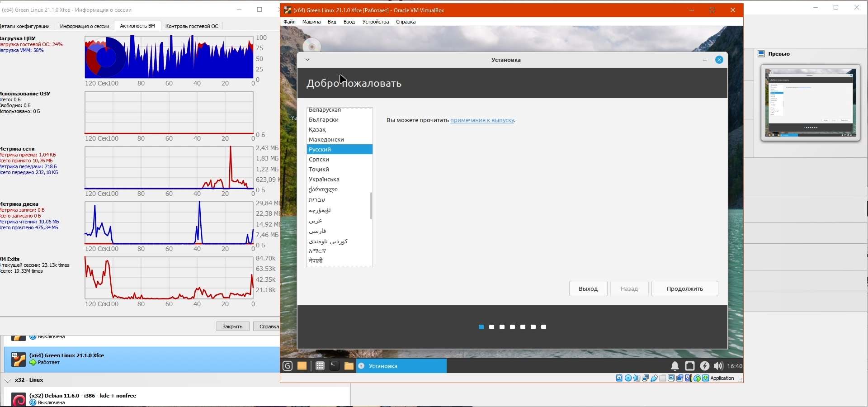Open the file manager folder in guest taskbar
The image size is (868, 407).
(x=349, y=366)
